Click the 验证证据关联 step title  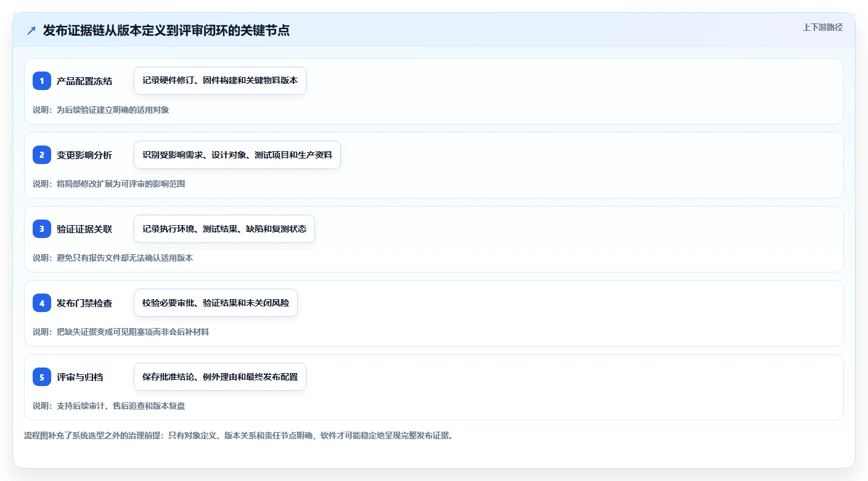pos(84,229)
